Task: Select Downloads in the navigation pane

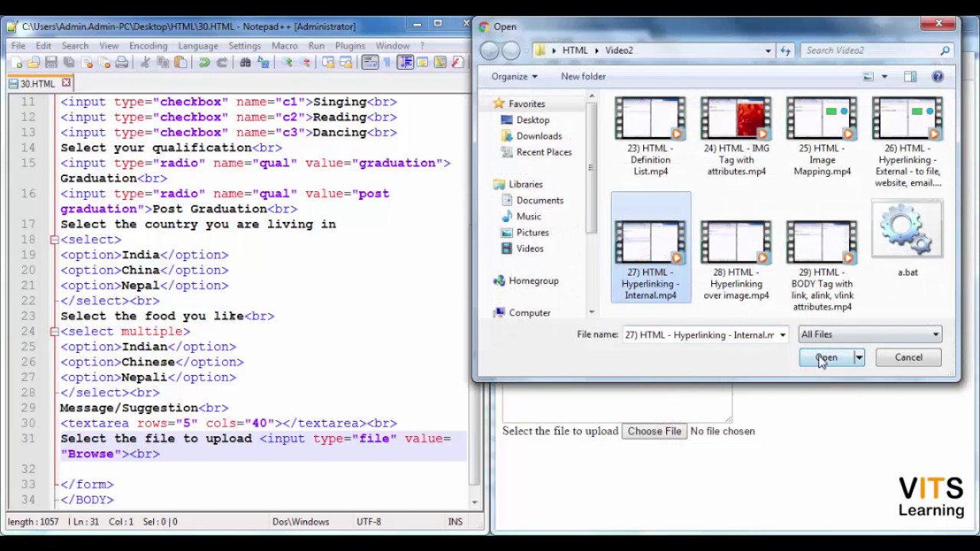Action: (x=531, y=136)
